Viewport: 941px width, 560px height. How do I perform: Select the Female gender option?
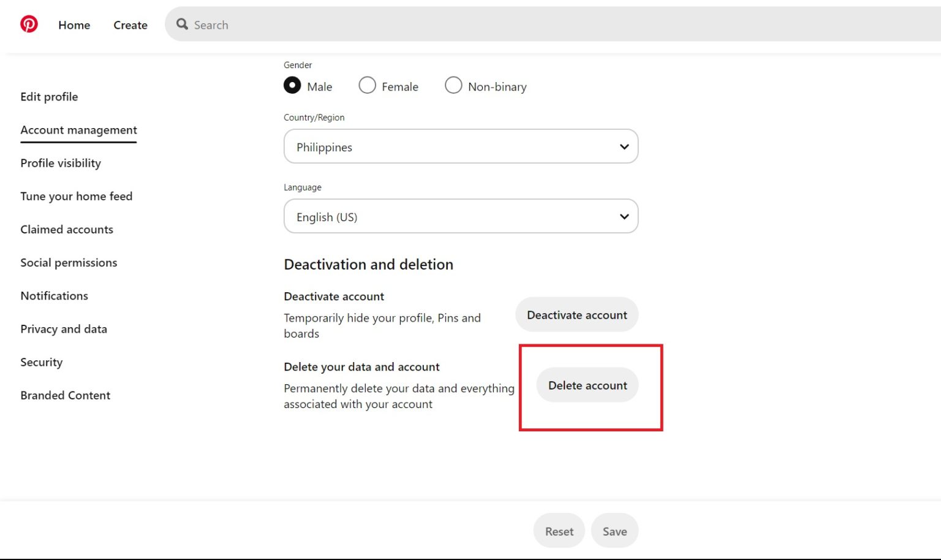[x=367, y=86]
